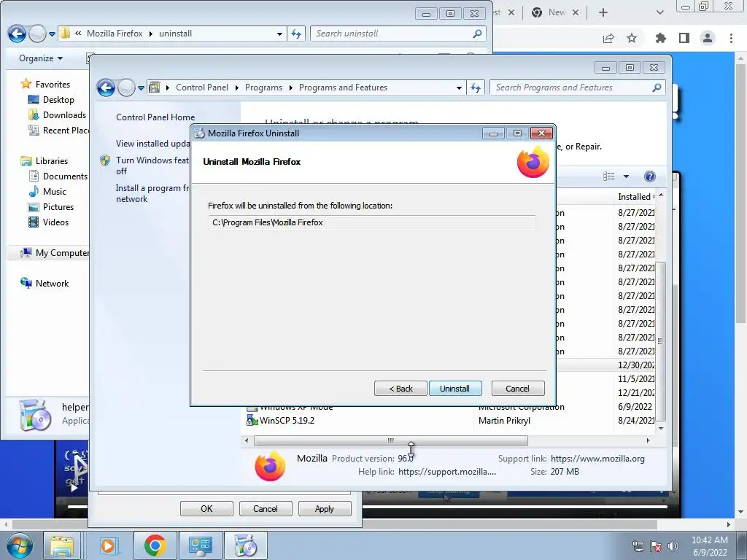Image resolution: width=747 pixels, height=560 pixels.
Task: Open Control Panel Home link
Action: pos(155,117)
